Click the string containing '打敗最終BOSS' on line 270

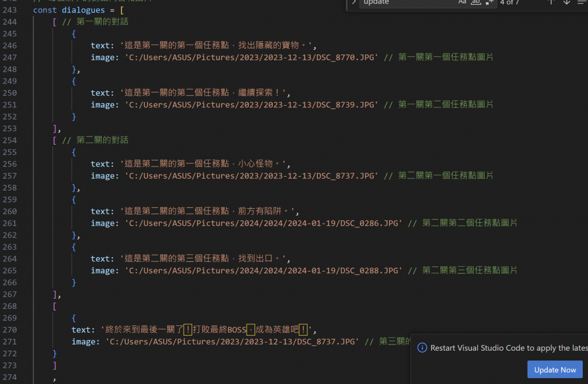(x=207, y=330)
